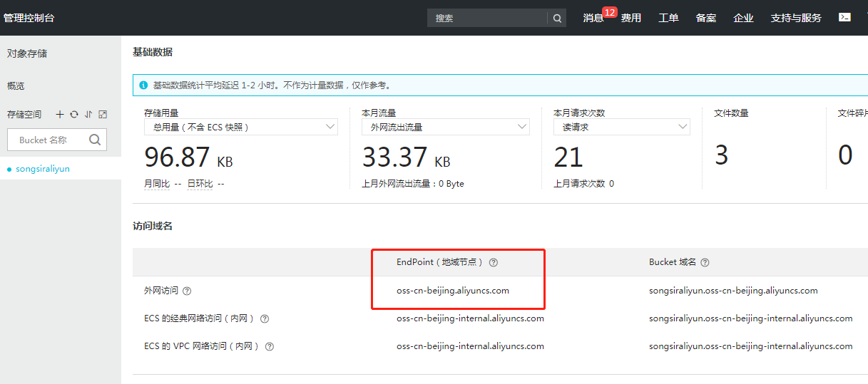Image resolution: width=868 pixels, height=384 pixels.
Task: Click the 上月请求次数 0 text
Action: click(583, 183)
